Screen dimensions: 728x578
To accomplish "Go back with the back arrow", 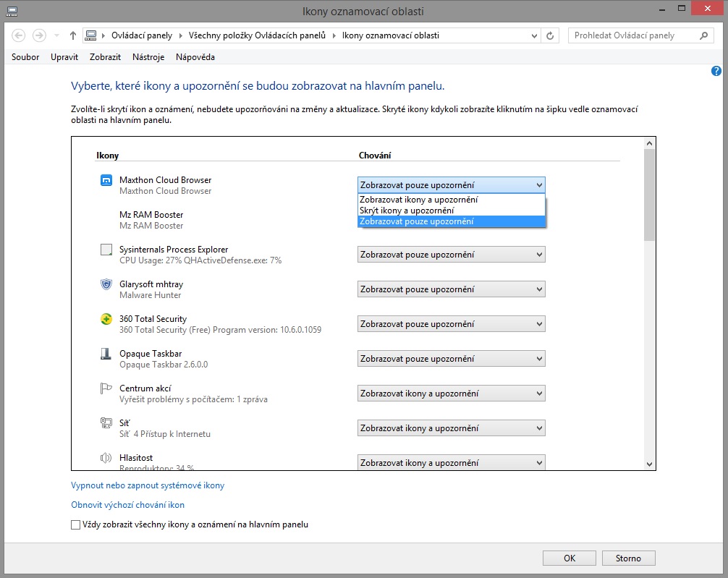I will (19, 35).
